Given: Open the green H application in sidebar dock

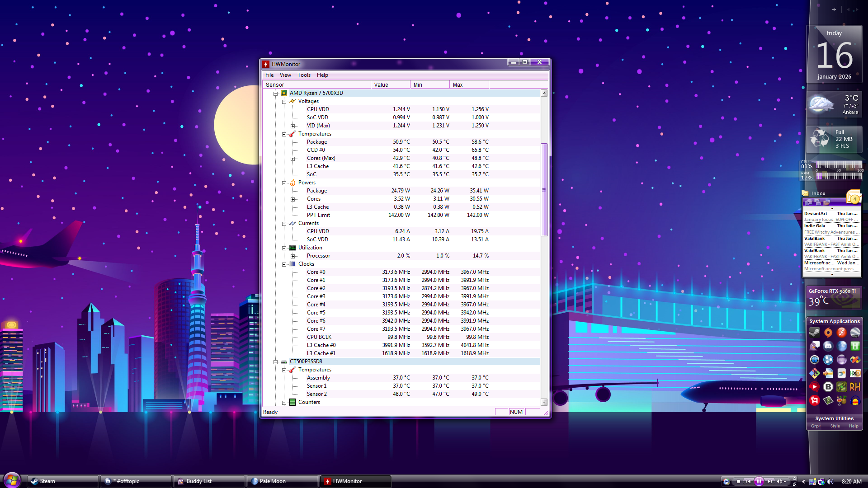Looking at the screenshot, I should click(x=855, y=346).
